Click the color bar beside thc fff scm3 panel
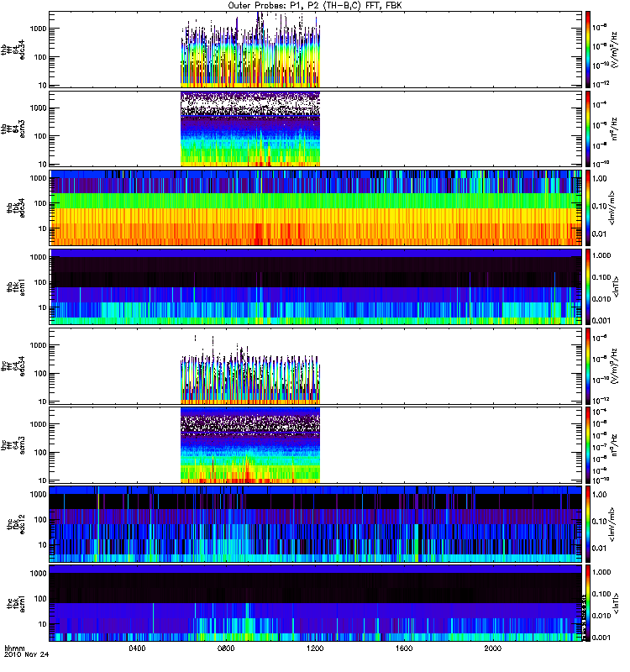Viewport: 630px width, 672px height. [588, 445]
